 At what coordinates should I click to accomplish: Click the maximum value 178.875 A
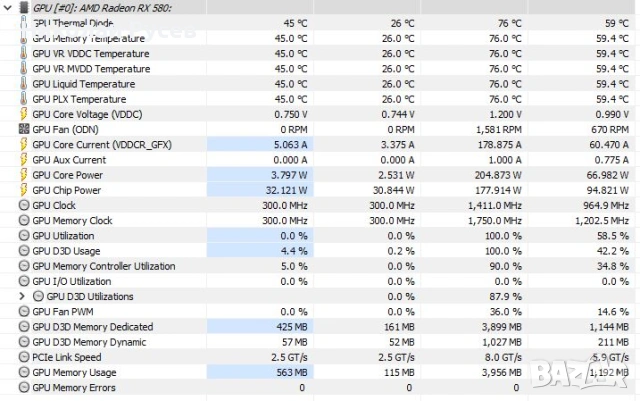pos(500,145)
